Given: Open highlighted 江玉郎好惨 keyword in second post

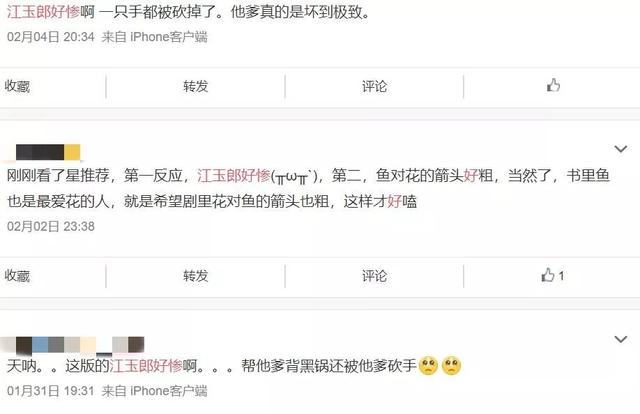Looking at the screenshot, I should pyautogui.click(x=234, y=176).
